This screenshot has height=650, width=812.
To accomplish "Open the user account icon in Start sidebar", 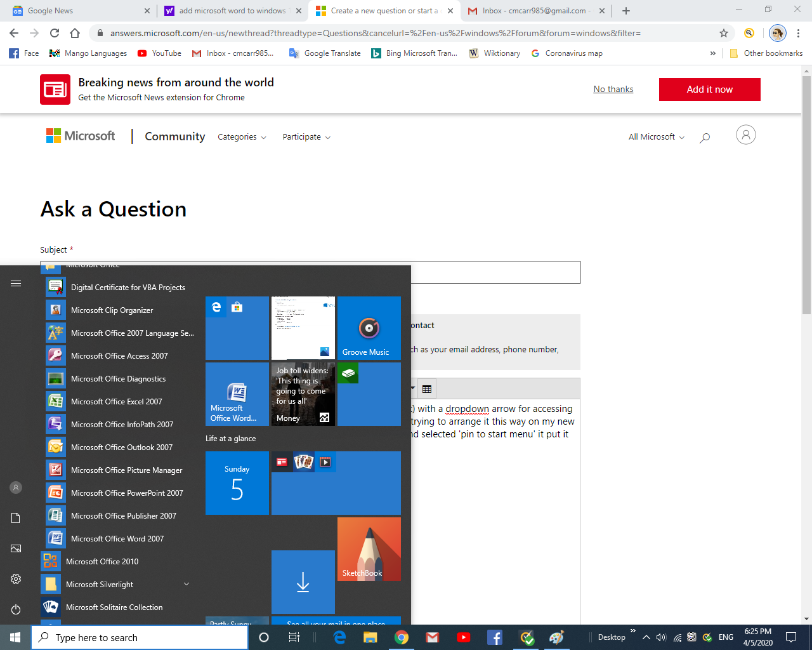I will pyautogui.click(x=16, y=487).
